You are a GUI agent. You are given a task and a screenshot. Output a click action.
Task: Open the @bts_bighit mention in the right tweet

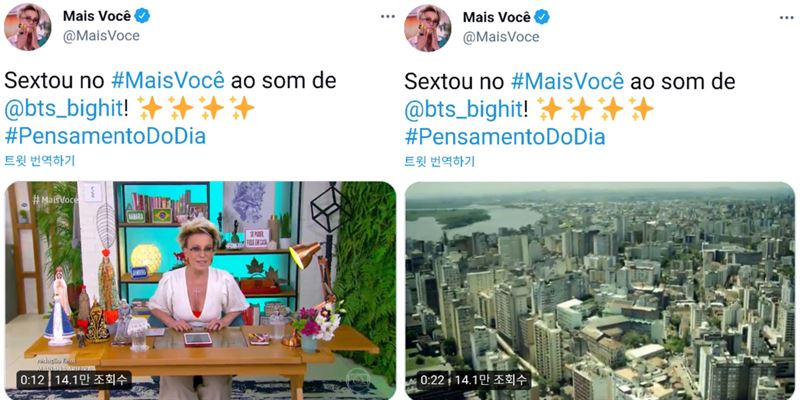[x=463, y=109]
